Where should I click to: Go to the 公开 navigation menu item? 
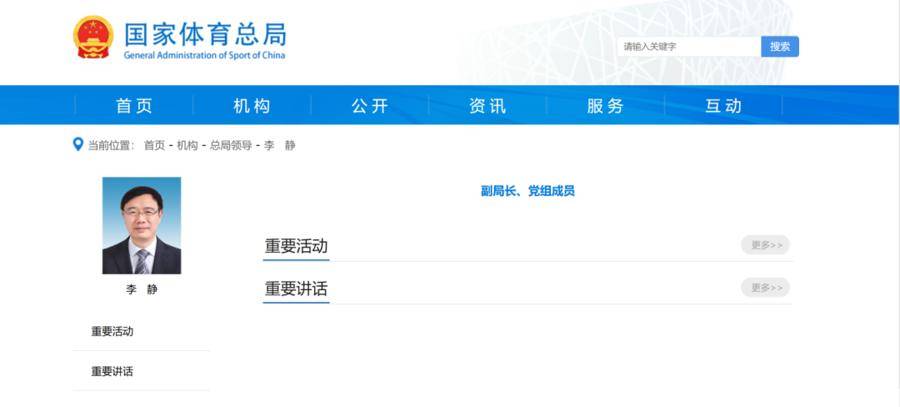[370, 106]
